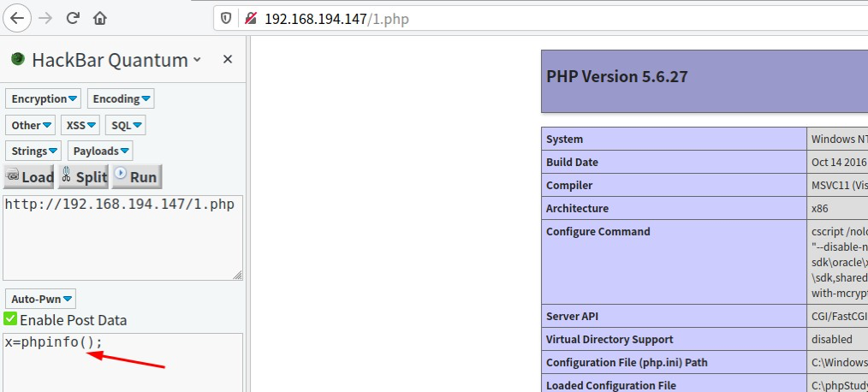Reload the current page
Screen dimensions: 868x392
pyautogui.click(x=74, y=17)
